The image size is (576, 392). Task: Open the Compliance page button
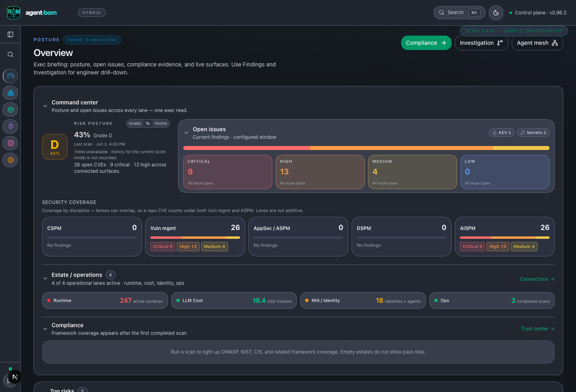[426, 43]
